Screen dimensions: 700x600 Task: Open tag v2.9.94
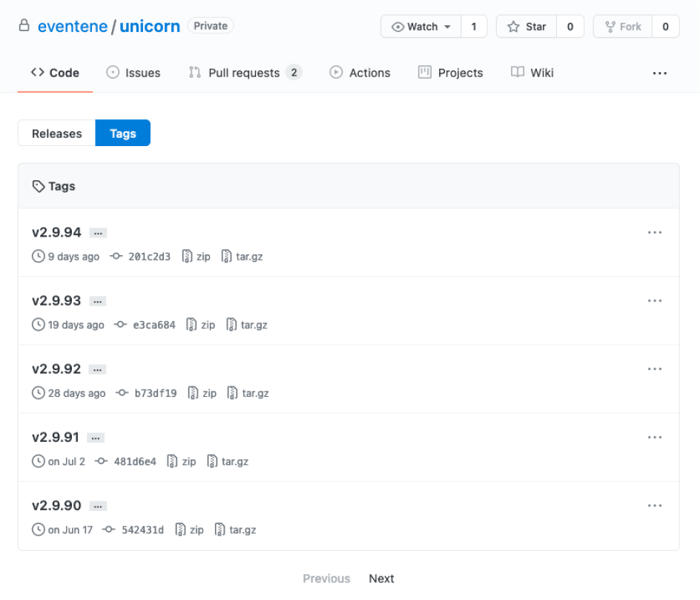pos(56,232)
